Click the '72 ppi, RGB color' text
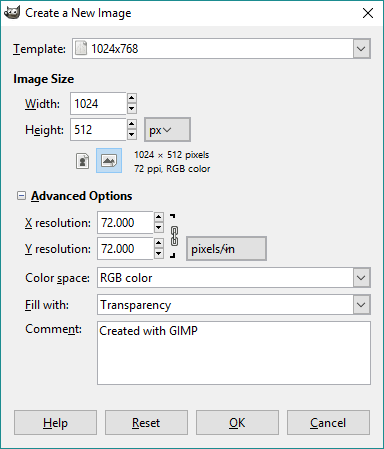Image resolution: width=384 pixels, height=449 pixels. [172, 169]
